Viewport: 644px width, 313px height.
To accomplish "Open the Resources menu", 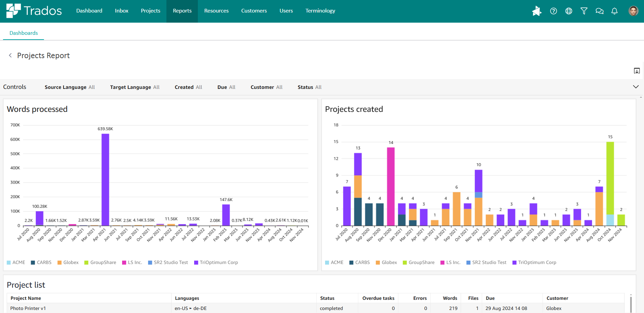I will coord(216,11).
